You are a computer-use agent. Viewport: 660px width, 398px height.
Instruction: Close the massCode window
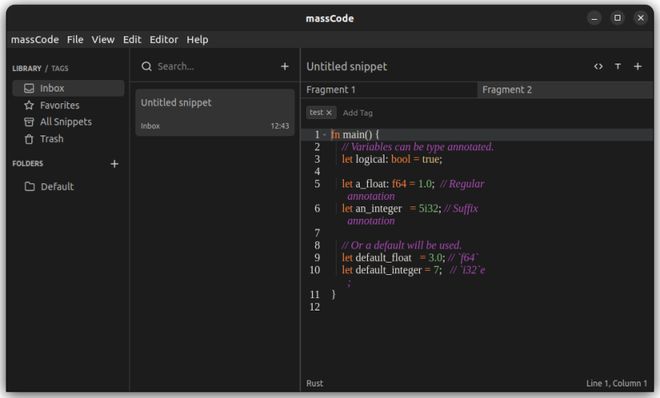click(641, 18)
